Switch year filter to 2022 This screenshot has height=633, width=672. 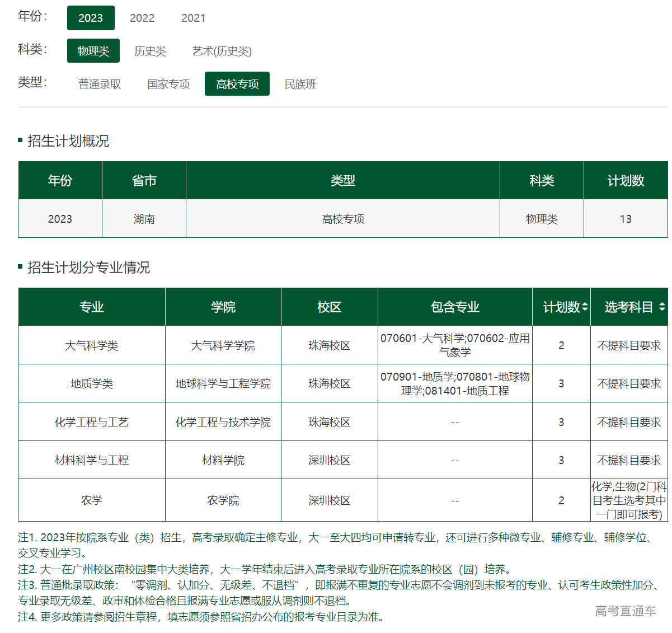click(142, 18)
